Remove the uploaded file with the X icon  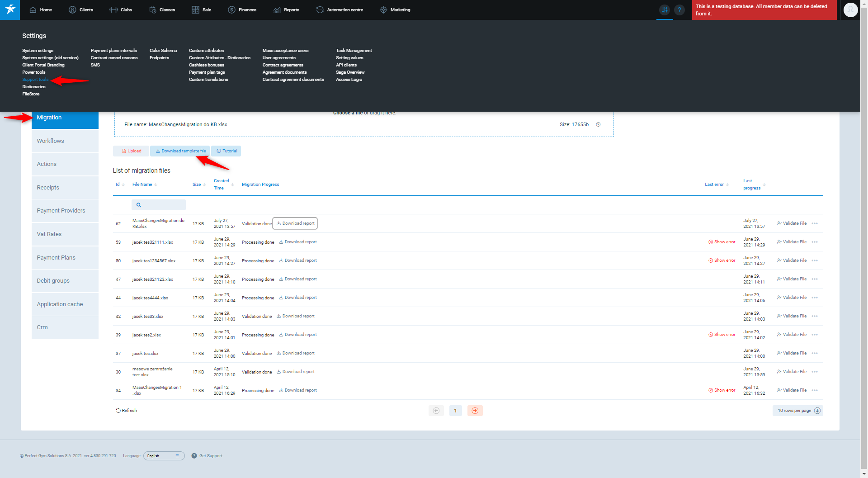[598, 124]
